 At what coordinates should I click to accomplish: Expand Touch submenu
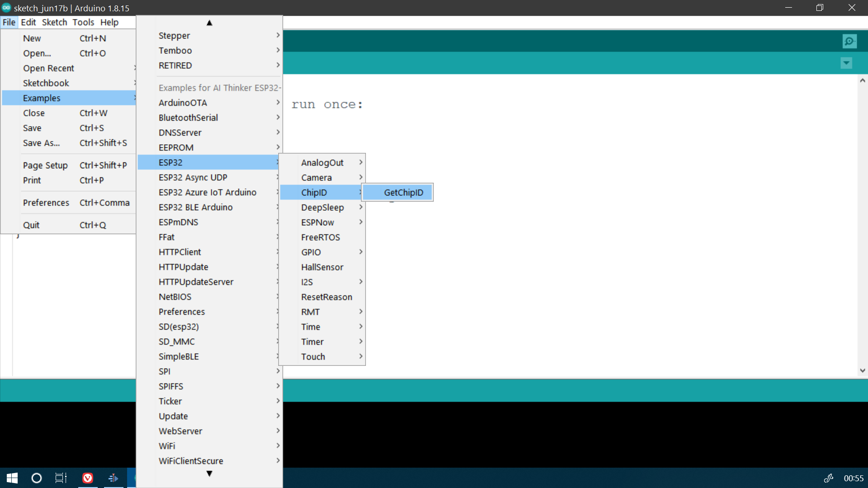click(x=322, y=356)
